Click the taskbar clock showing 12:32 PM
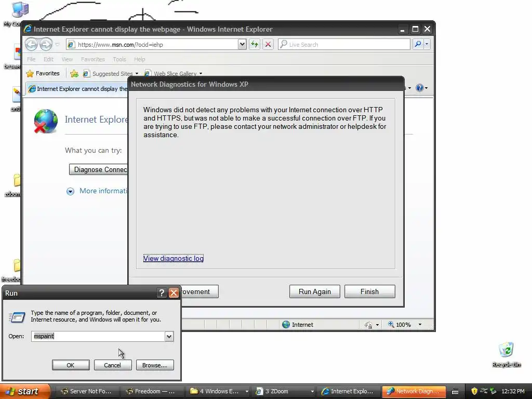 point(513,391)
